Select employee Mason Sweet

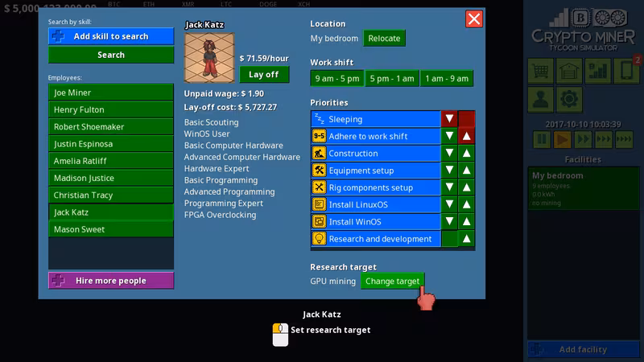coord(111,229)
